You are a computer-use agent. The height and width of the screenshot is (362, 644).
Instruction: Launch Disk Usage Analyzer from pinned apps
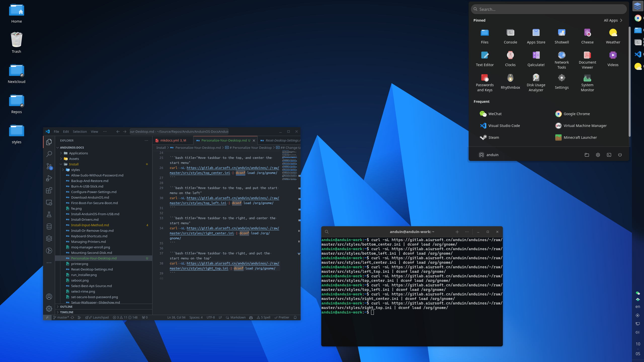pos(536,83)
